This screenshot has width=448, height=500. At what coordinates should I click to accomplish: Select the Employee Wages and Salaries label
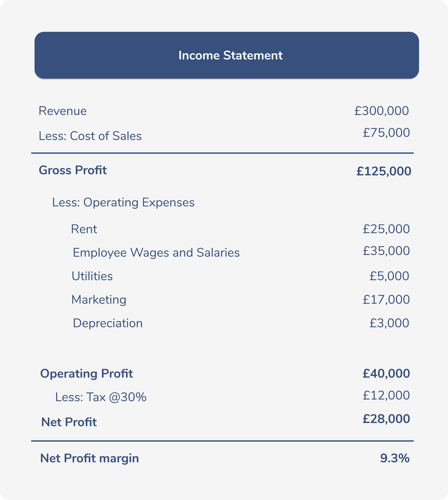156,253
